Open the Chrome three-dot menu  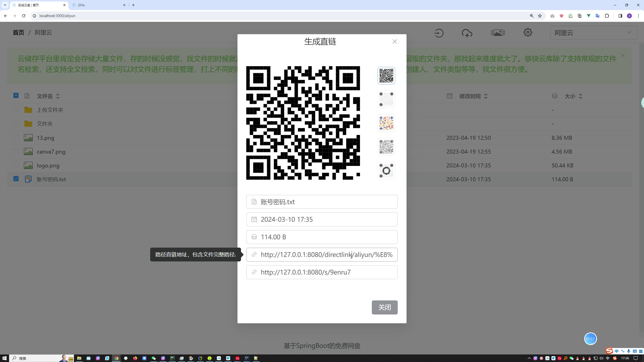[x=638, y=16]
